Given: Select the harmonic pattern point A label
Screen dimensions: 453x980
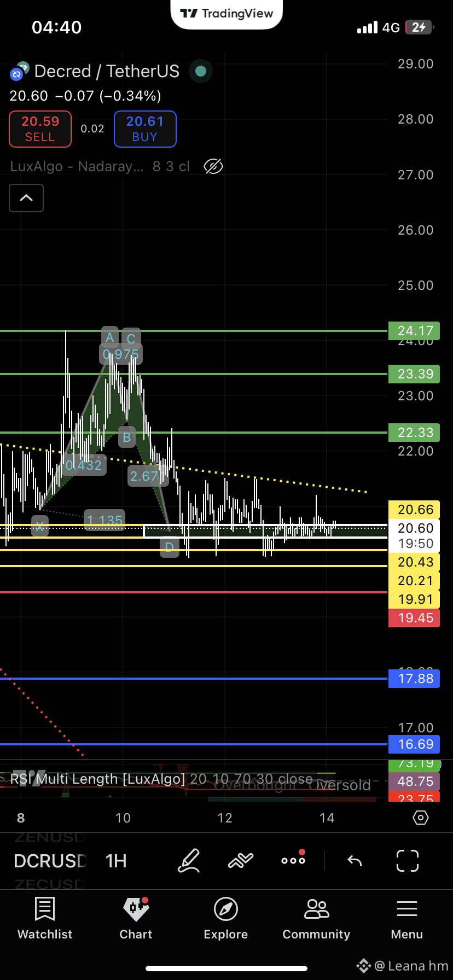Looking at the screenshot, I should click(110, 337).
